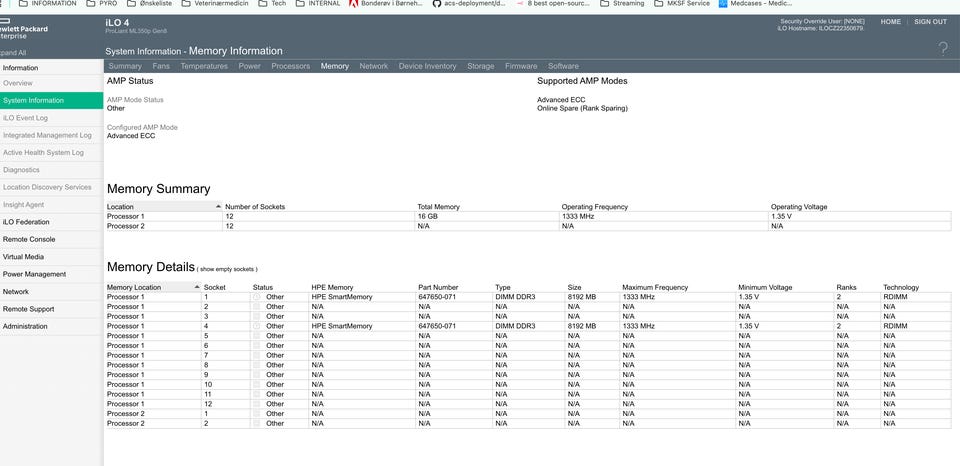Viewport: 960px width, 466px height.
Task: Switch to the Fans tab
Action: click(161, 66)
